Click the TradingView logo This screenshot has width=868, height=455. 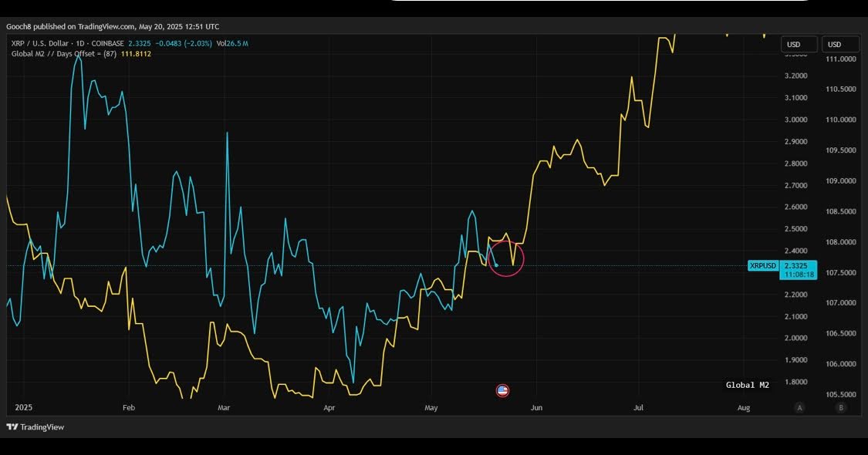(x=35, y=427)
